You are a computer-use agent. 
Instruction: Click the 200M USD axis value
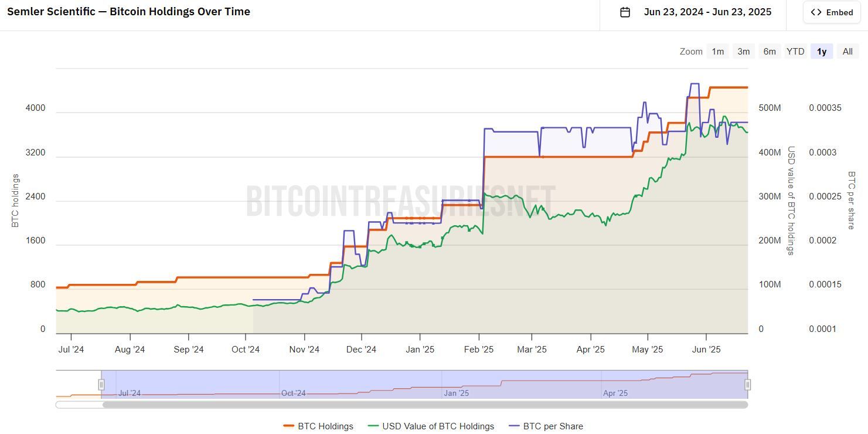click(770, 240)
